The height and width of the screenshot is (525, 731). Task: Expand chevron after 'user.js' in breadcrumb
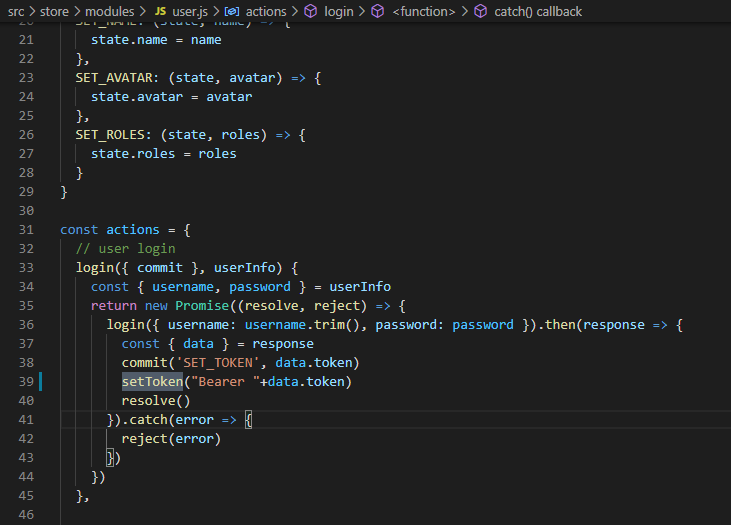pyautogui.click(x=216, y=11)
